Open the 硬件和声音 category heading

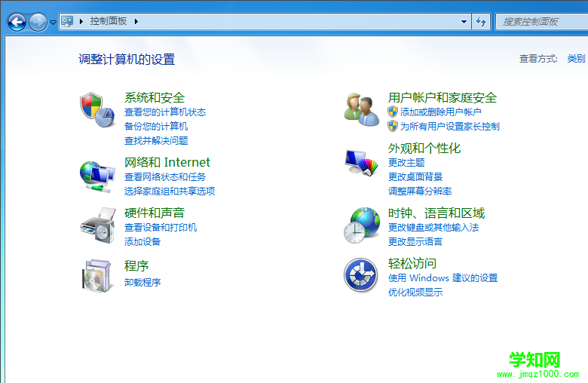click(155, 213)
